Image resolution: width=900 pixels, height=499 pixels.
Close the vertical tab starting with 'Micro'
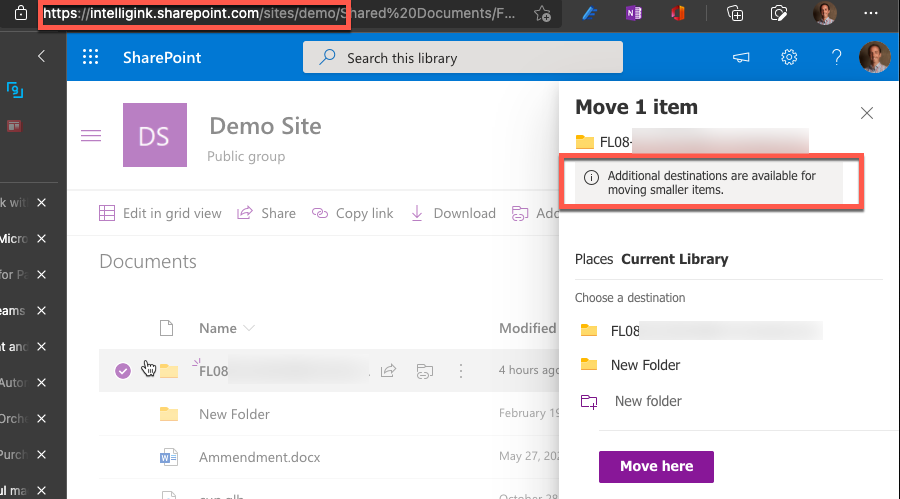(x=41, y=238)
